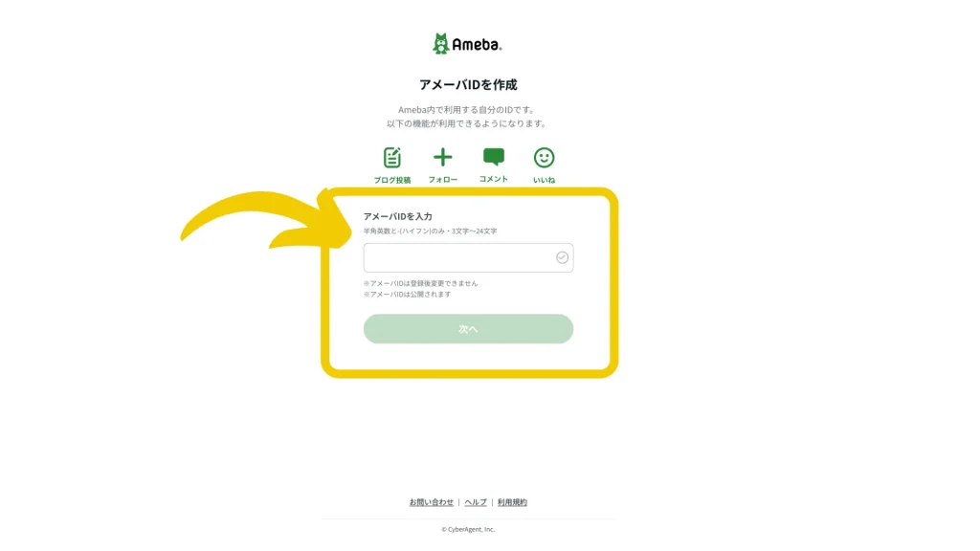This screenshot has height=551, width=980.
Task: Click the Ameba logo at top
Action: [x=467, y=44]
